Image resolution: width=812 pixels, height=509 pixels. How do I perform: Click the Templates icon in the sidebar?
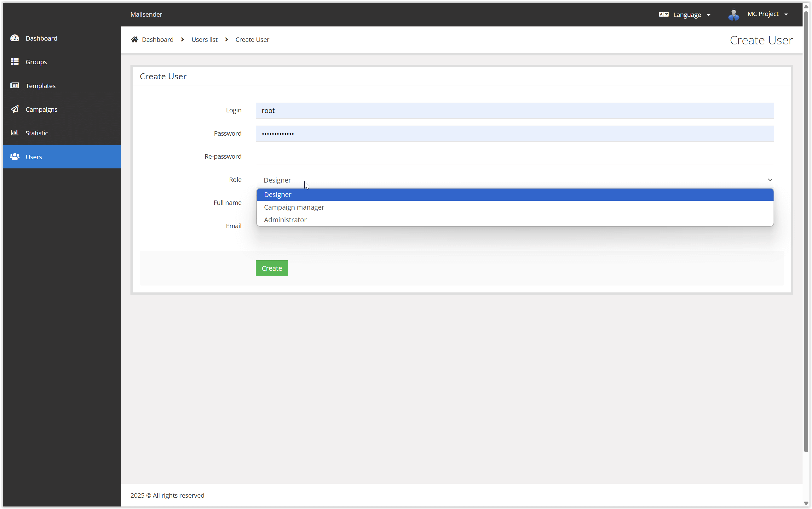[15, 86]
